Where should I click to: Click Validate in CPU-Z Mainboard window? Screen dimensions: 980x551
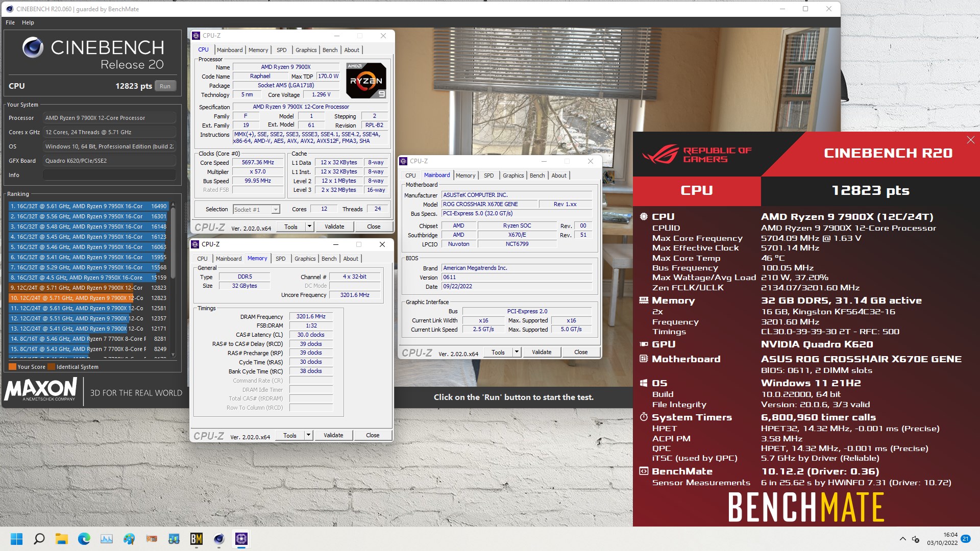click(x=542, y=352)
